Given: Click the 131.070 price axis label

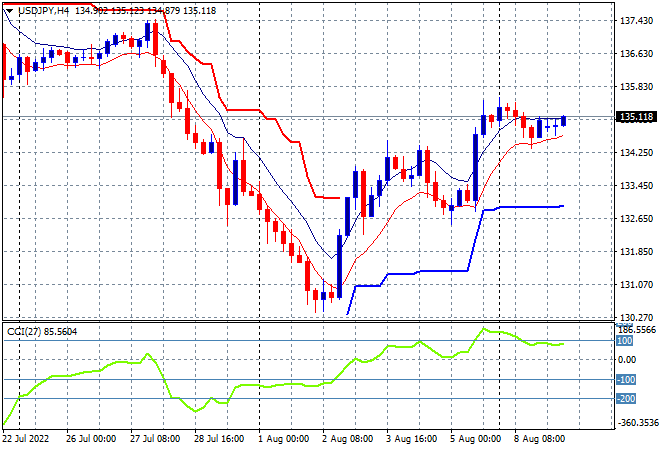Looking at the screenshot, I should [x=636, y=285].
